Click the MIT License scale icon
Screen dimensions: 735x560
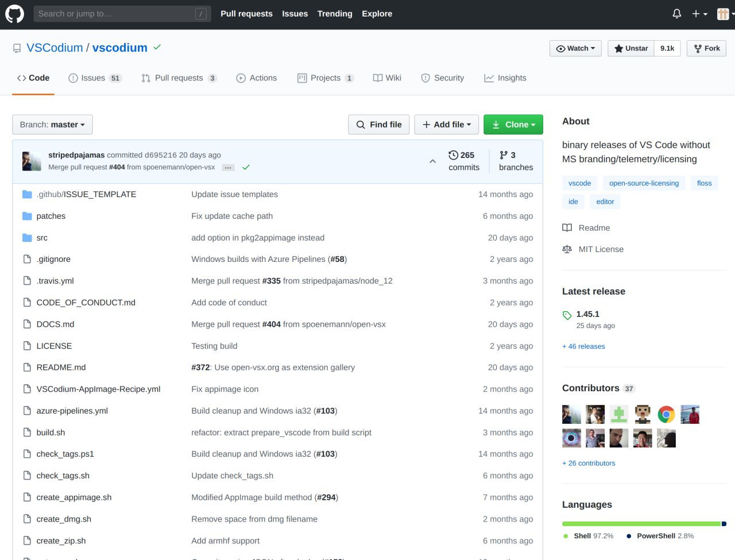pyautogui.click(x=567, y=249)
